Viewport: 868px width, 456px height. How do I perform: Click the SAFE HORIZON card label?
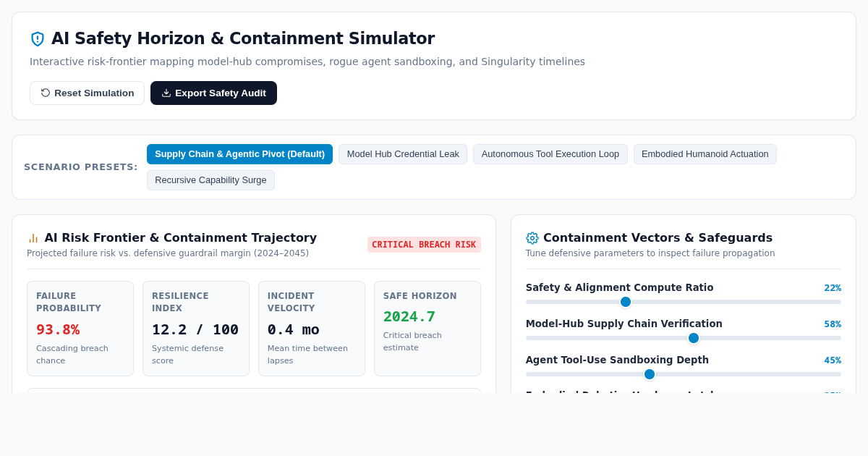tap(420, 296)
